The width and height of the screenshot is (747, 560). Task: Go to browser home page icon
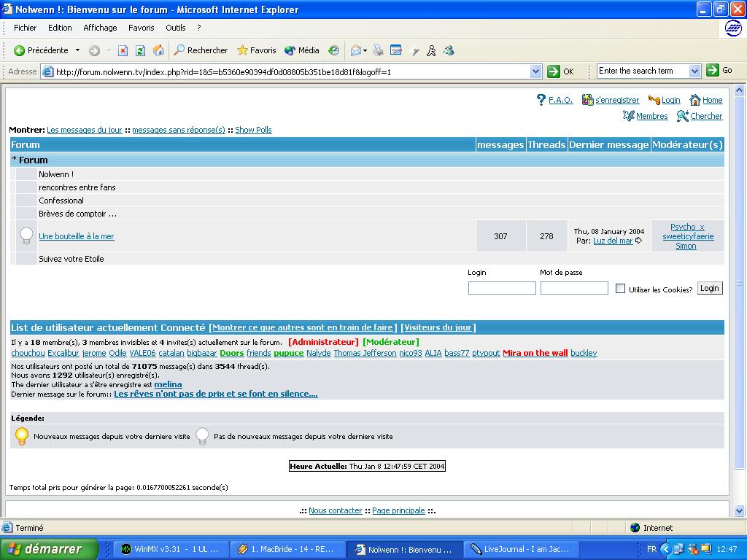coord(158,50)
